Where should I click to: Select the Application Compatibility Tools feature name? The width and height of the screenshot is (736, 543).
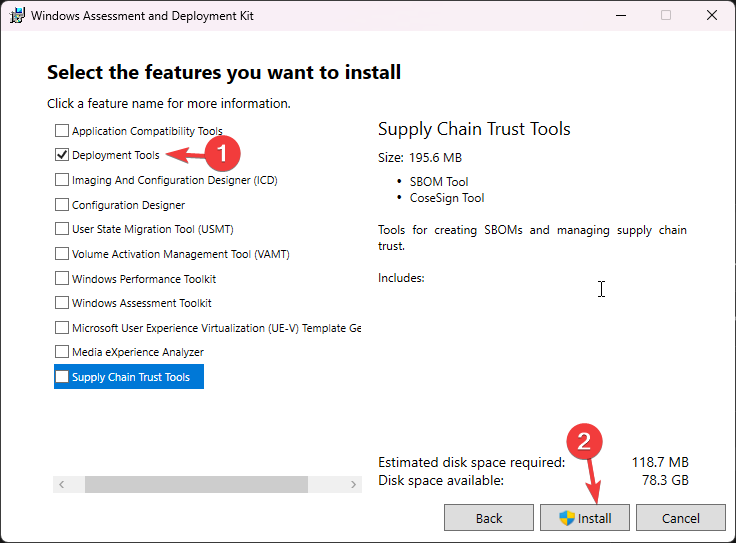click(147, 131)
